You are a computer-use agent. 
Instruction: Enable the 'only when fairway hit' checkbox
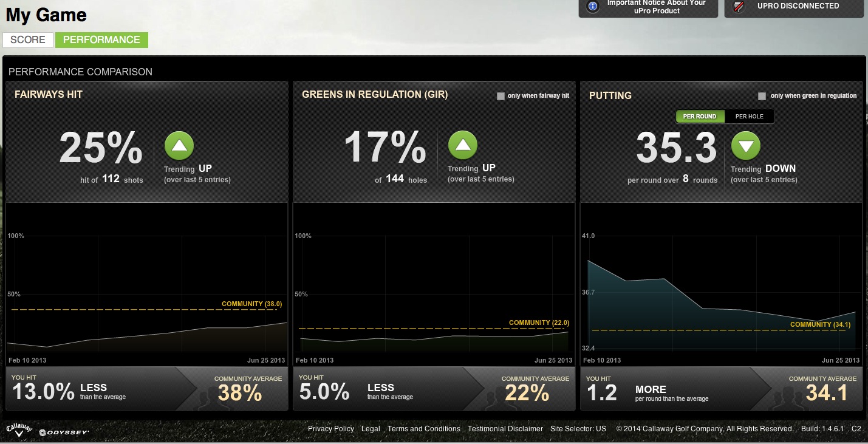pos(501,96)
